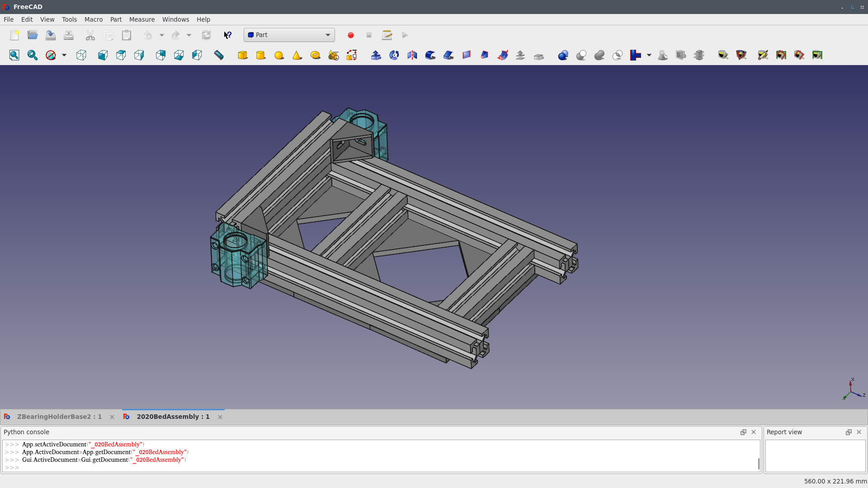Click the Boolean Union icon
The width and height of the screenshot is (868, 488).
[599, 55]
